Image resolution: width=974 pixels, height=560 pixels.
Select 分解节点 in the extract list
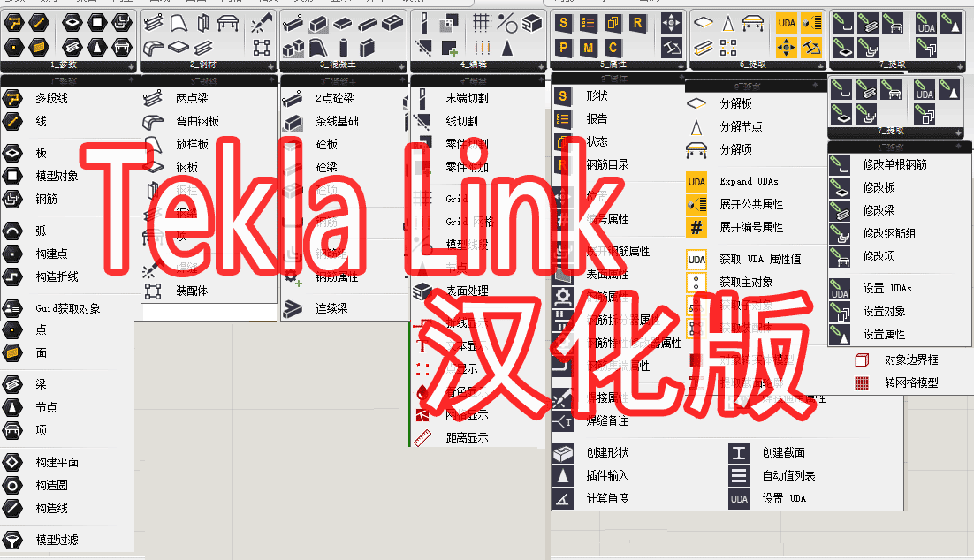tap(741, 126)
